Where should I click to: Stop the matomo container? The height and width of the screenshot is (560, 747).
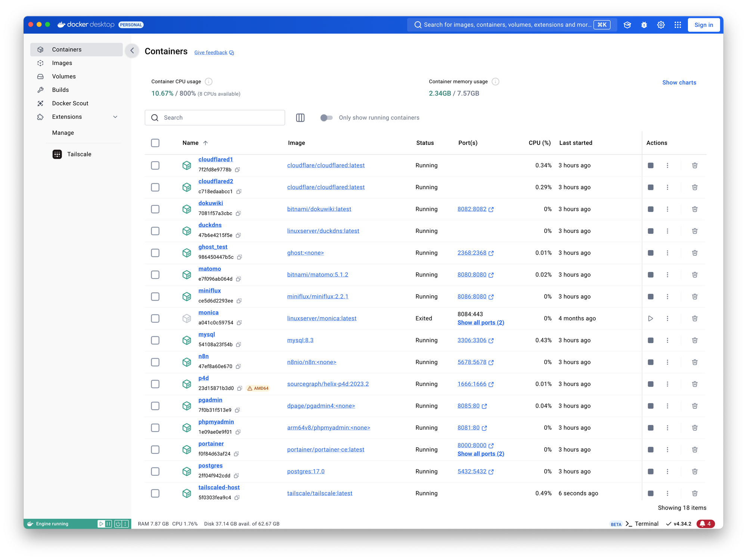(x=651, y=275)
